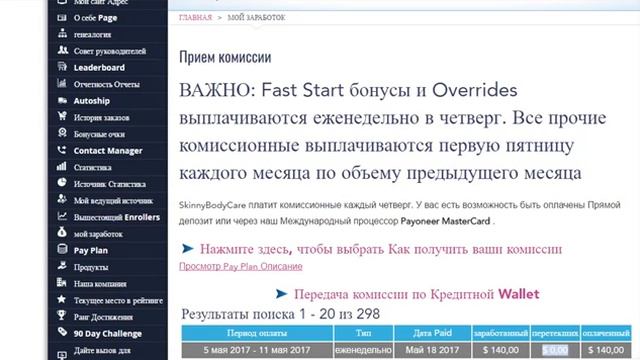640x360 pixels.
Task: Click the История заказов cart icon
Action: [x=62, y=116]
